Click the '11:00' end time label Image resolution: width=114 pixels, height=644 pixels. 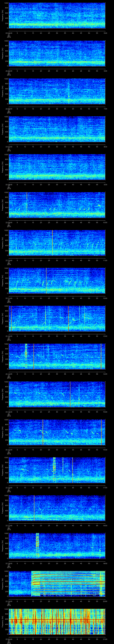[105, 260]
